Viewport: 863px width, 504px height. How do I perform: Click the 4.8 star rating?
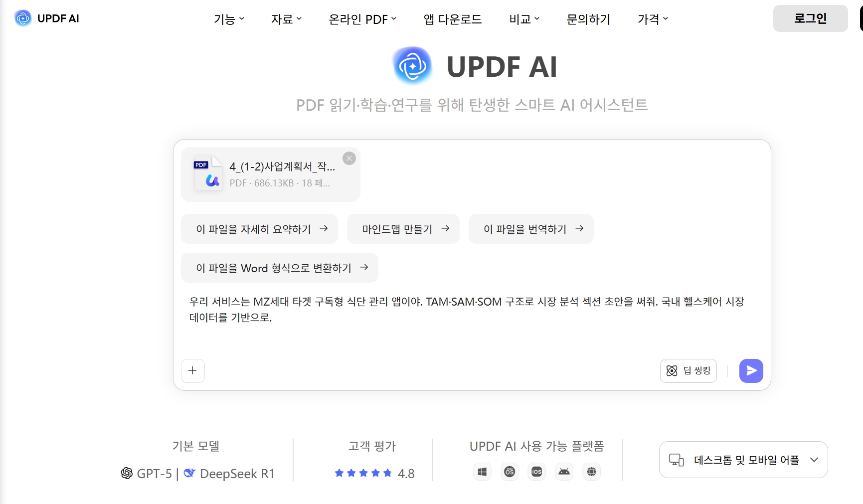click(x=374, y=473)
